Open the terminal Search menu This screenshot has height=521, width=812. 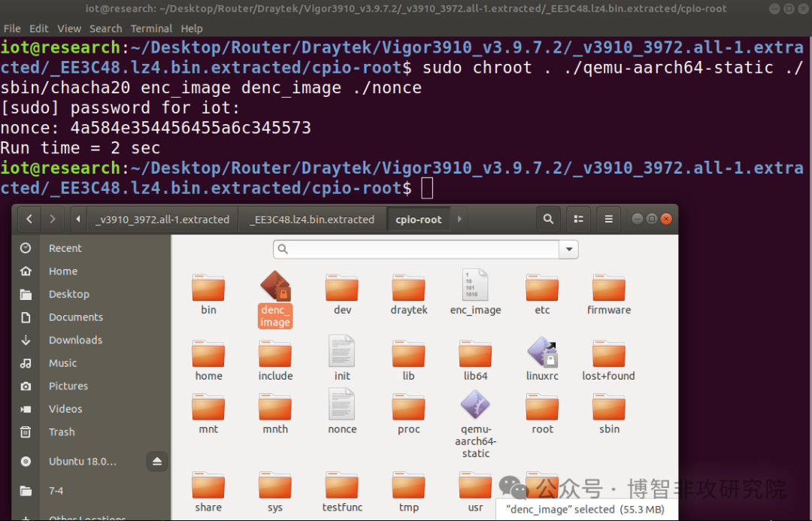click(106, 29)
